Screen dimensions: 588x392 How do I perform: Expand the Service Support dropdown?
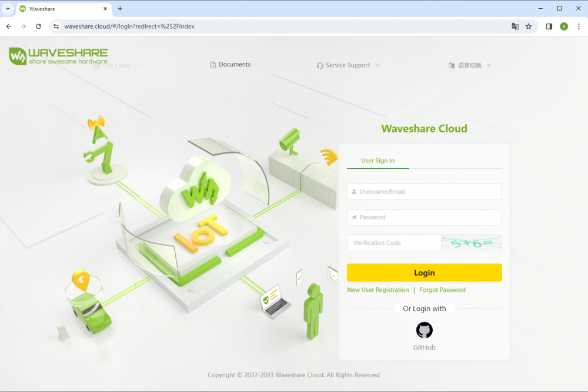(x=348, y=65)
